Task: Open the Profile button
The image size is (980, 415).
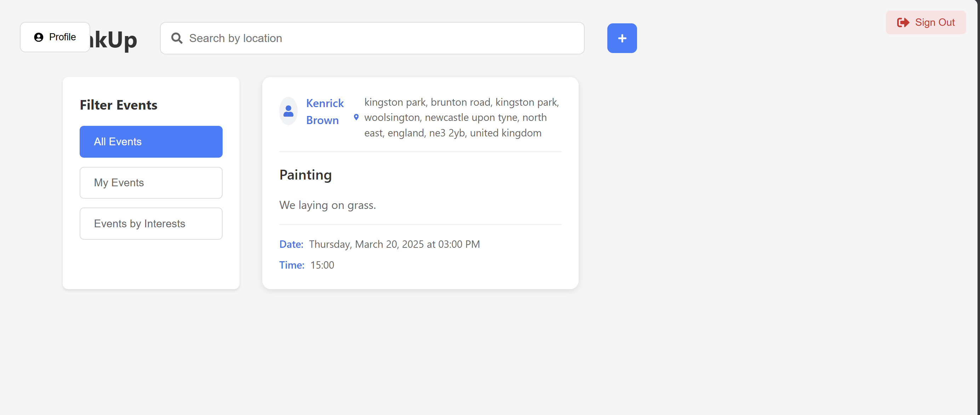Action: [x=55, y=37]
